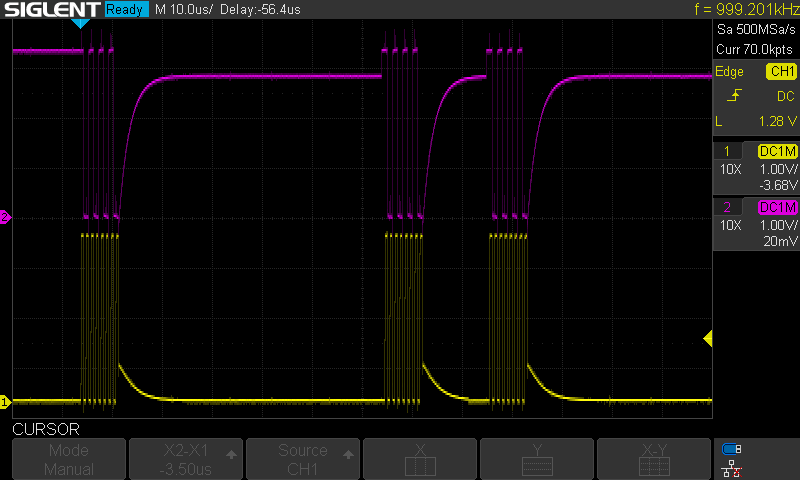Screen dimensions: 800x480
Task: Click the yellow channel 1 DC1M coupling label
Action: point(778,151)
